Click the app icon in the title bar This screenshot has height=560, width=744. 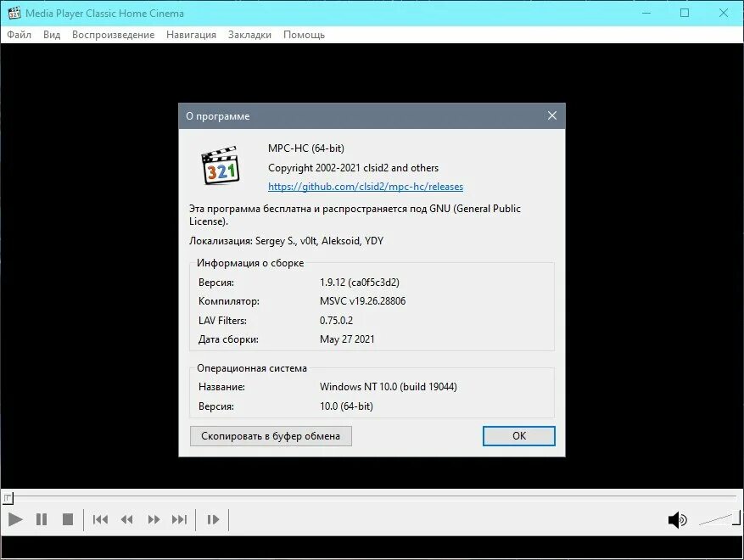click(x=14, y=13)
